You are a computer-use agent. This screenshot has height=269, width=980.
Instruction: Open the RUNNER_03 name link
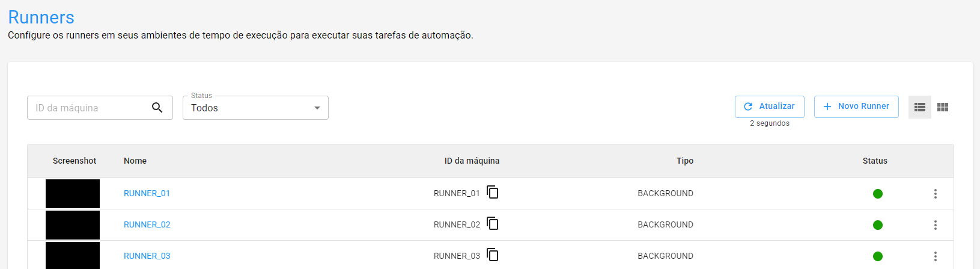tap(147, 256)
